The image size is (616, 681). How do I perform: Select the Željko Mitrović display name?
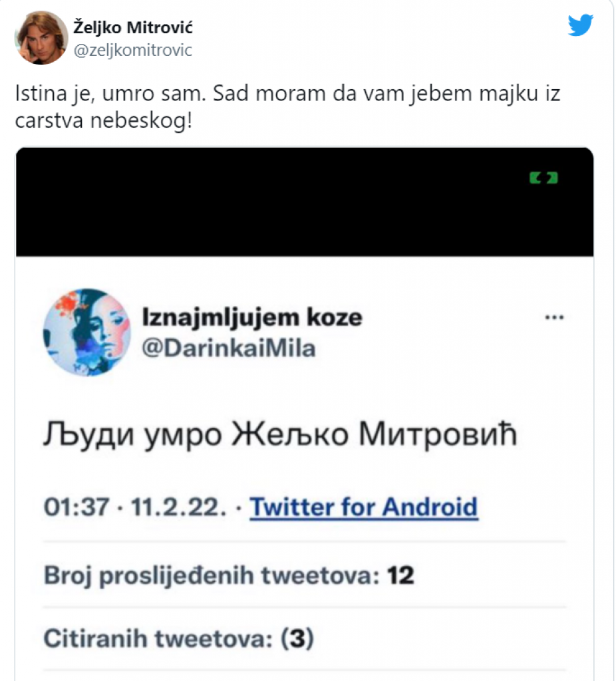(x=130, y=28)
